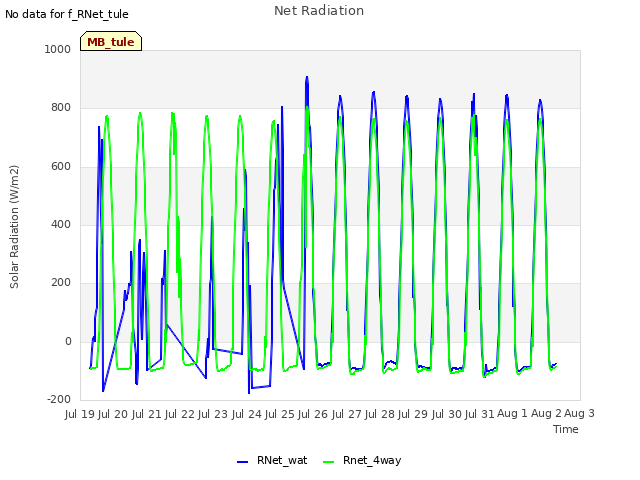
Task: Click the 'No data for f_RNet_tule' message
Action: pos(67,14)
